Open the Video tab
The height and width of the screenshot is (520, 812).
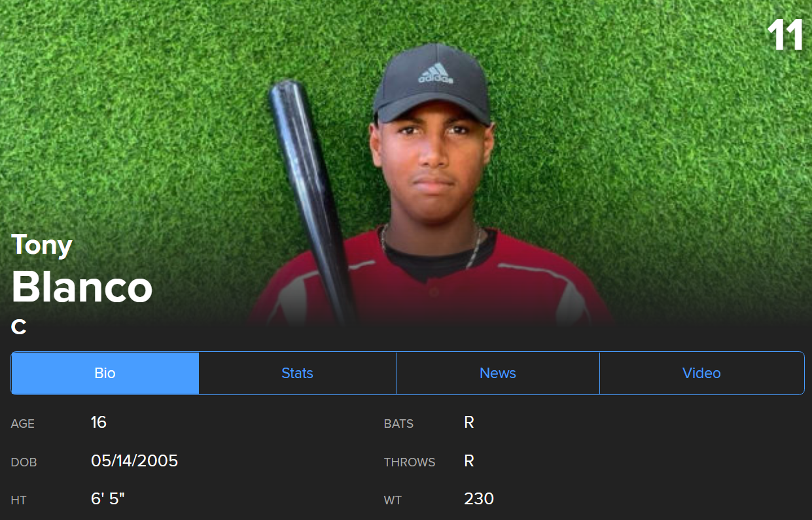(x=701, y=373)
